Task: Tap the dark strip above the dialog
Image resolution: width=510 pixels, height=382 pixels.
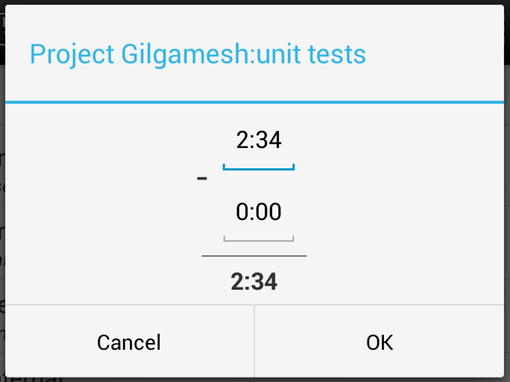Action: pyautogui.click(x=255, y=2)
